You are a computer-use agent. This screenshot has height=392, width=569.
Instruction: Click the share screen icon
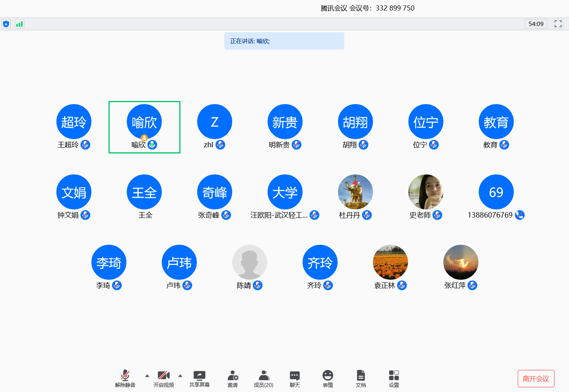[x=199, y=376]
